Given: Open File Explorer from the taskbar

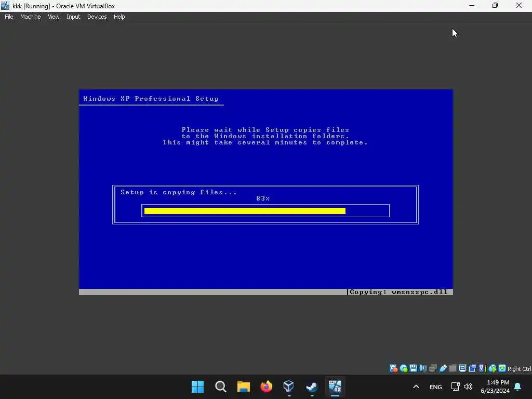Looking at the screenshot, I should point(243,387).
